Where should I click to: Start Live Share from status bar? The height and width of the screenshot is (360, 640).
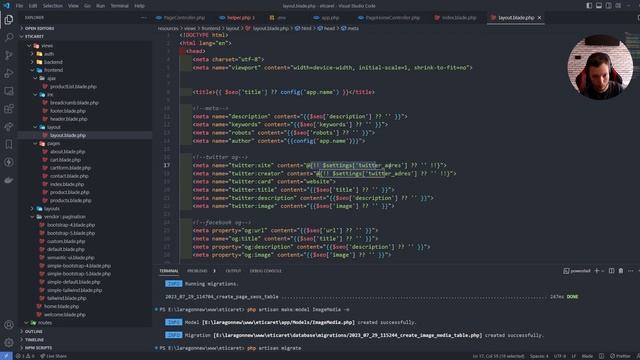tap(53, 356)
